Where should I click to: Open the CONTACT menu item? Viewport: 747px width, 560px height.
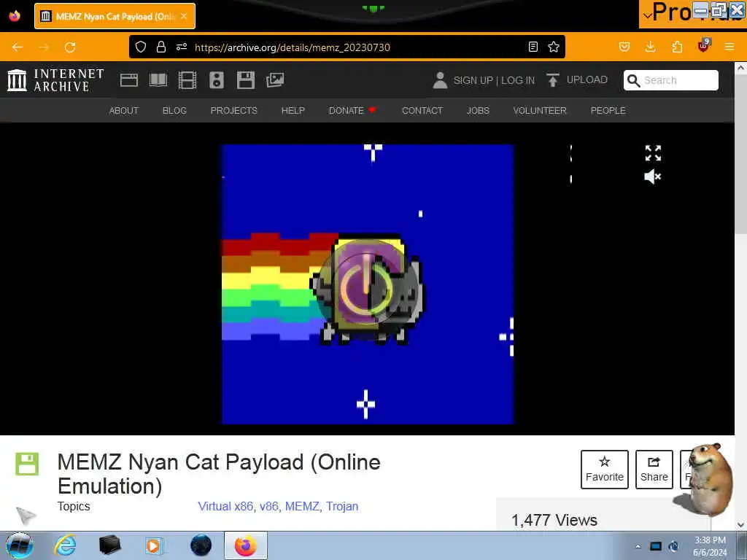(x=422, y=111)
